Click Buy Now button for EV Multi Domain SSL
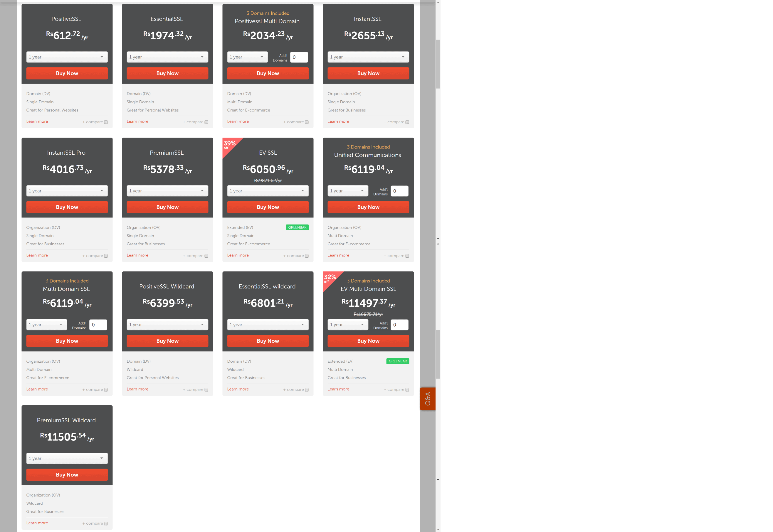This screenshot has width=773, height=532. (368, 341)
